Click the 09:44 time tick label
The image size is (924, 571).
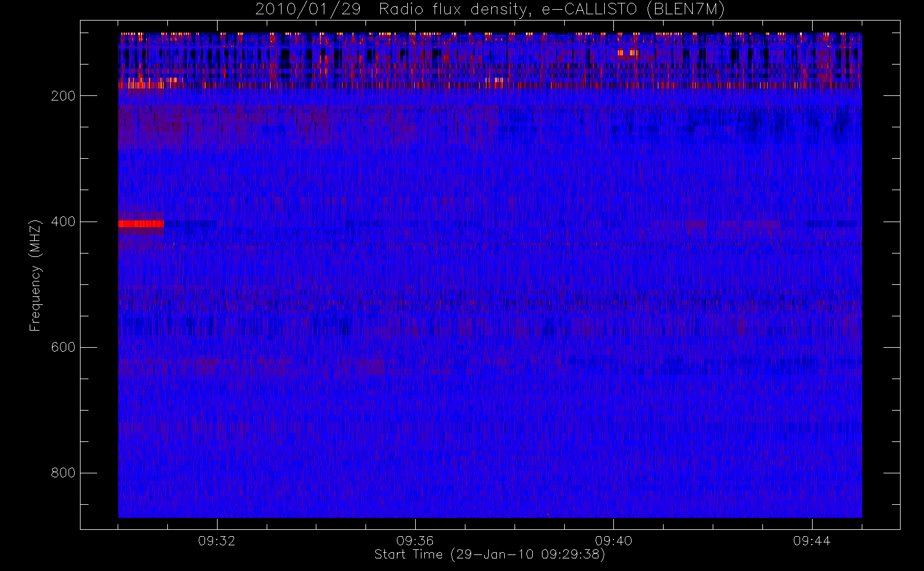(x=811, y=541)
